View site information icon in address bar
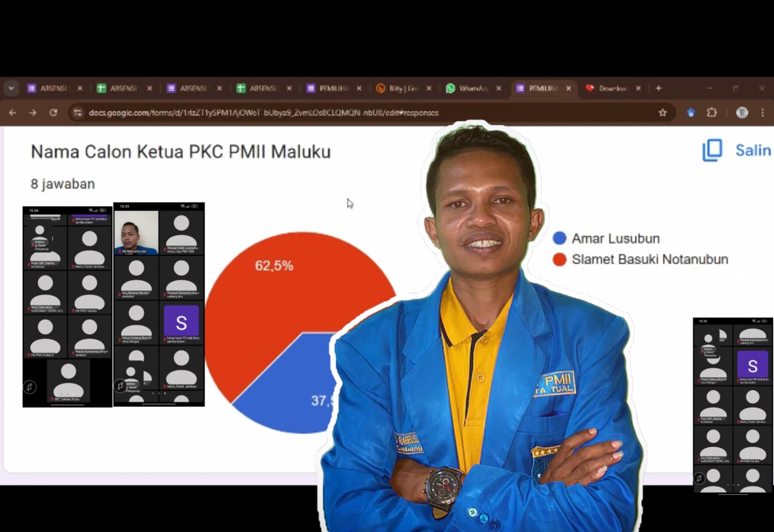Viewport: 774px width, 532px height. pos(77,113)
